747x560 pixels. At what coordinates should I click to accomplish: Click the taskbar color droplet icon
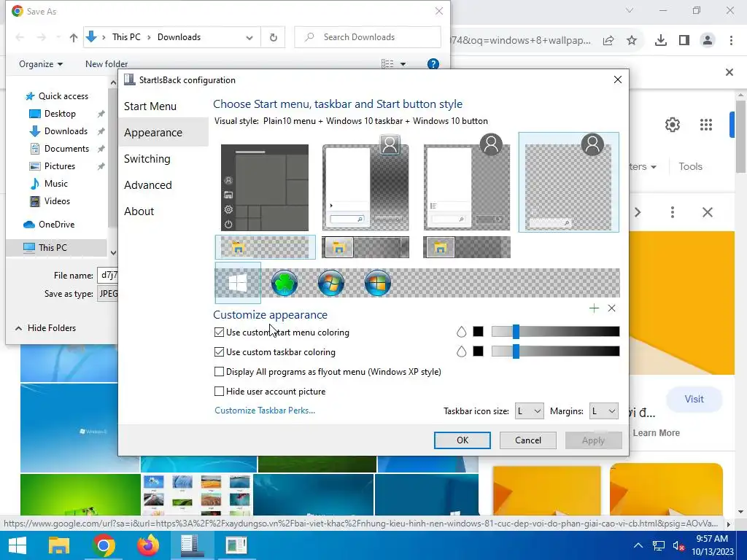pos(461,351)
